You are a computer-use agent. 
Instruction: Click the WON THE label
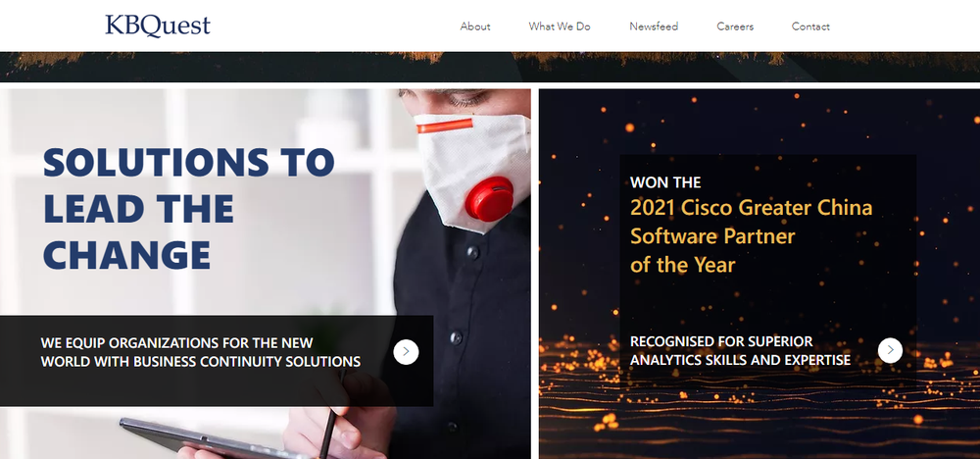(665, 182)
